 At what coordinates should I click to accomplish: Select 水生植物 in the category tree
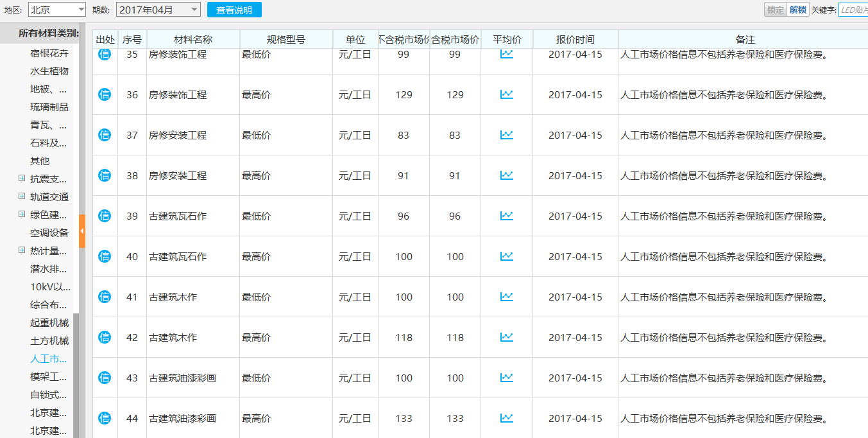[49, 71]
